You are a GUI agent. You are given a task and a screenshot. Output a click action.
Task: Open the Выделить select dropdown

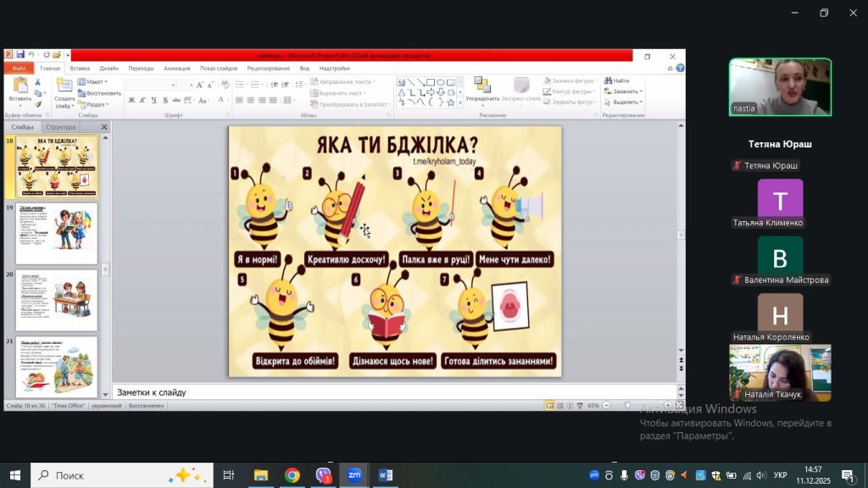626,102
